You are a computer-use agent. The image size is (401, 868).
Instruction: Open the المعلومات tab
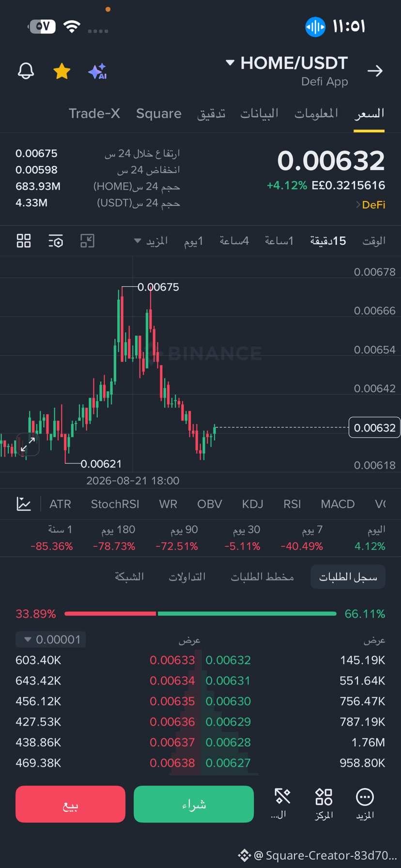[316, 113]
